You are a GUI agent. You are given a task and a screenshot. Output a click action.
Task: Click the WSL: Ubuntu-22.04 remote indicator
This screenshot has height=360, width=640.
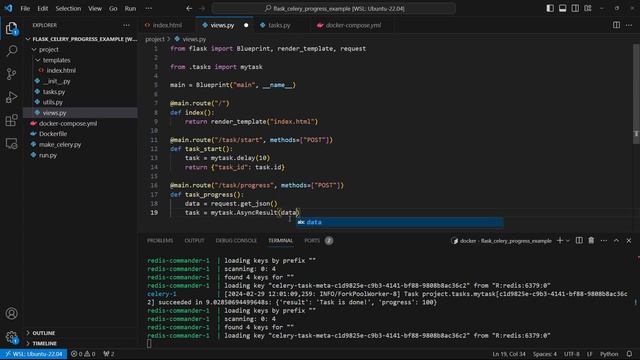34,354
